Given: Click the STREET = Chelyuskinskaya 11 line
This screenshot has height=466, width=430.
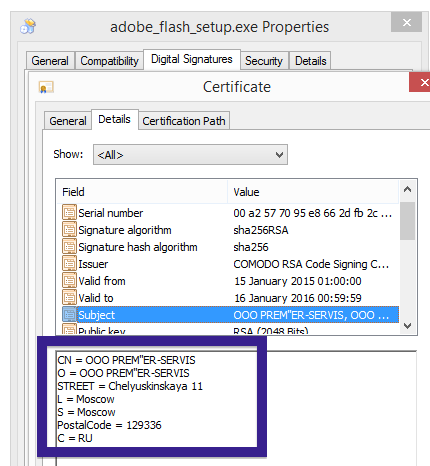Looking at the screenshot, I should click(130, 386).
